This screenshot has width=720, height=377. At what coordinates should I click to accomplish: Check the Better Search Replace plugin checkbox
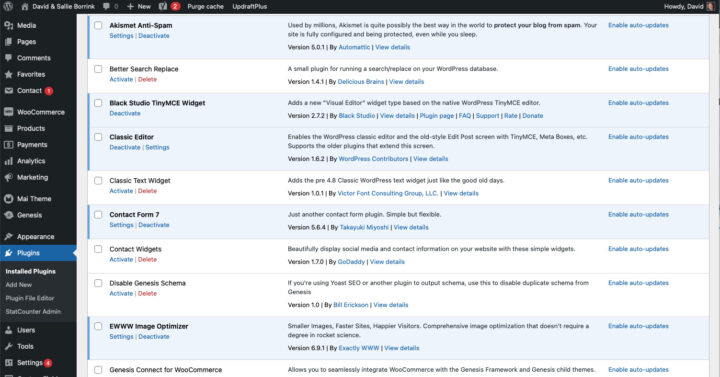[x=98, y=69]
